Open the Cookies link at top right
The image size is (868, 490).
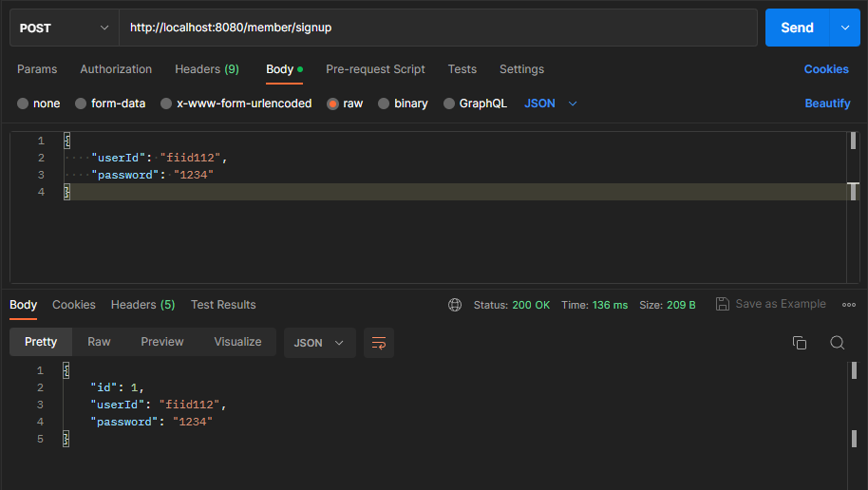(826, 69)
